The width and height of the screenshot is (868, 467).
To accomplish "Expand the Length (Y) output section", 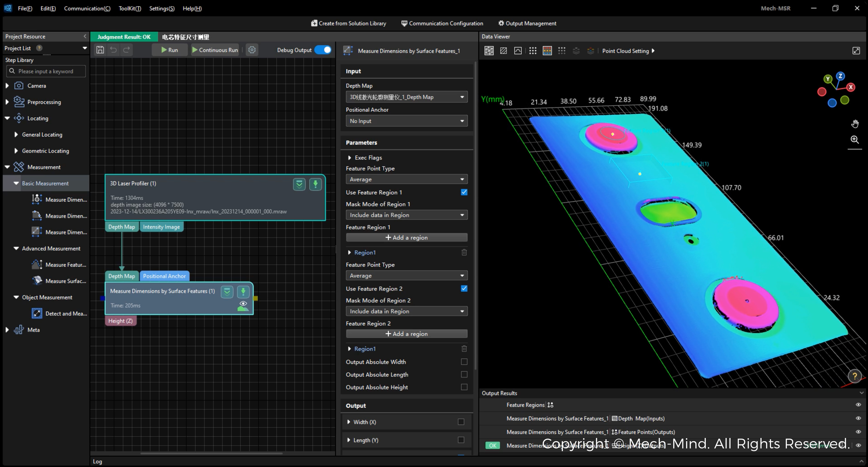I will [350, 440].
